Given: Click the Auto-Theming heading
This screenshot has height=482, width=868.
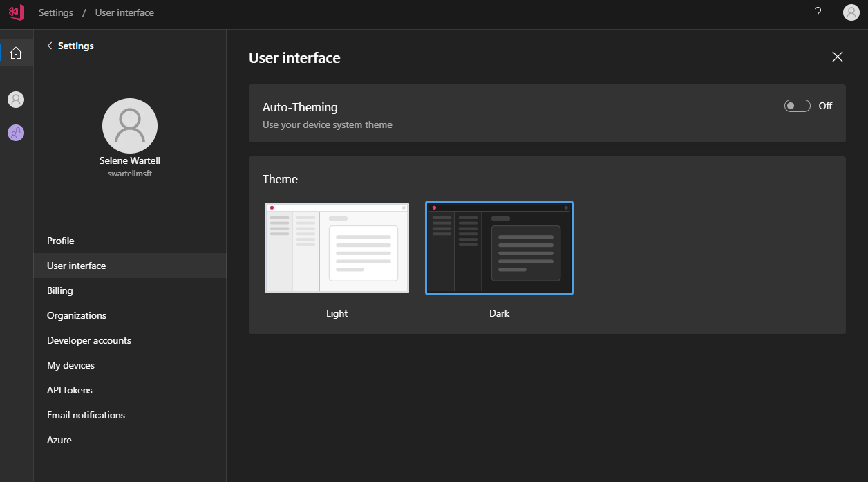Looking at the screenshot, I should [300, 107].
